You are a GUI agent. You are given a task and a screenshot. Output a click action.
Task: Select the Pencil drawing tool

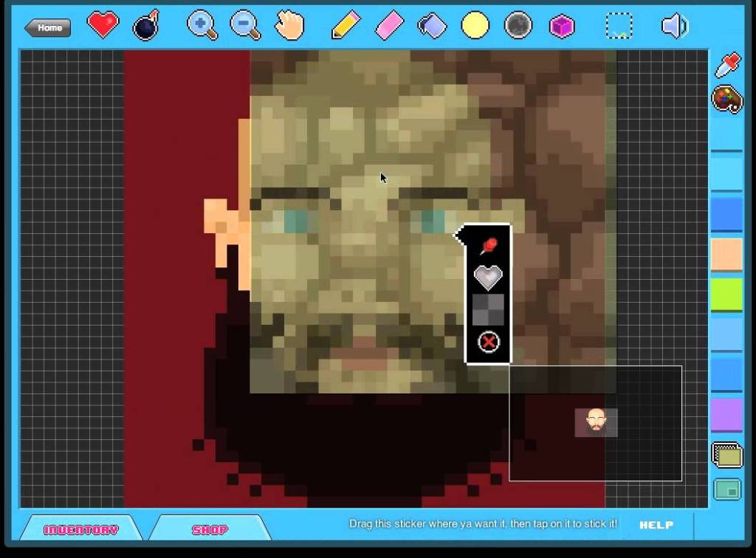pos(345,24)
